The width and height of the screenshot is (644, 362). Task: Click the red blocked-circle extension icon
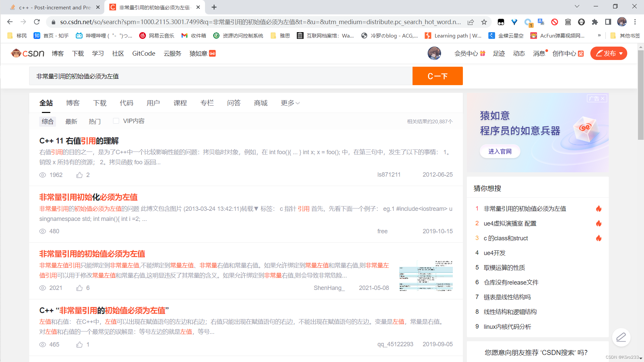(x=554, y=22)
